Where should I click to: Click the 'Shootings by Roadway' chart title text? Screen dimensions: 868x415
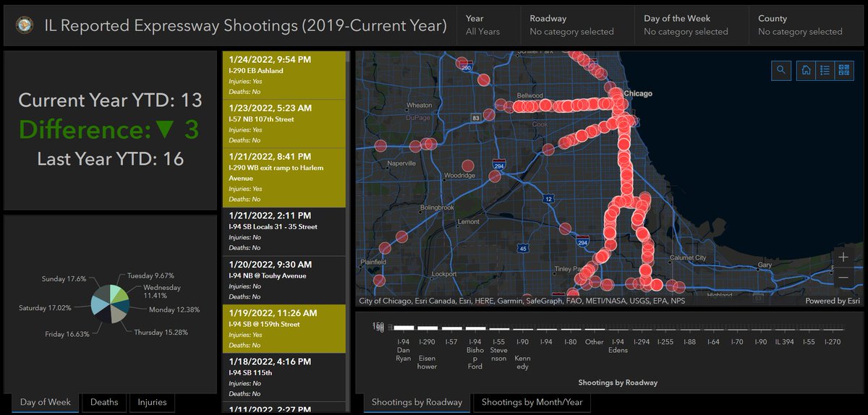(x=618, y=382)
